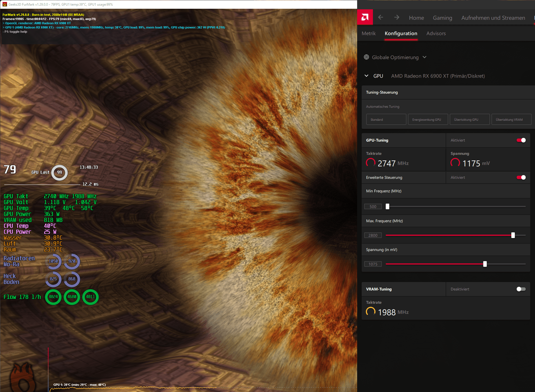The width and height of the screenshot is (535, 392).
Task: Toggle the Erweiterte Steuerung switch
Action: [521, 177]
